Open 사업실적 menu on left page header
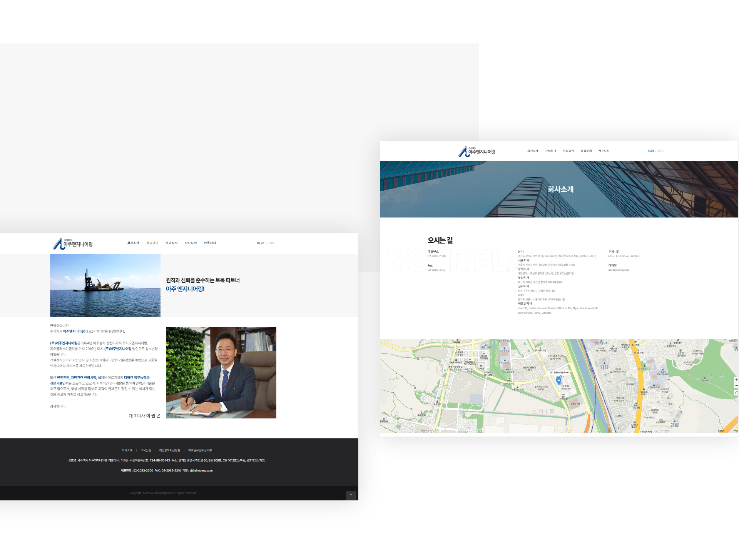Viewport: 739px width, 560px height. pos(172,243)
